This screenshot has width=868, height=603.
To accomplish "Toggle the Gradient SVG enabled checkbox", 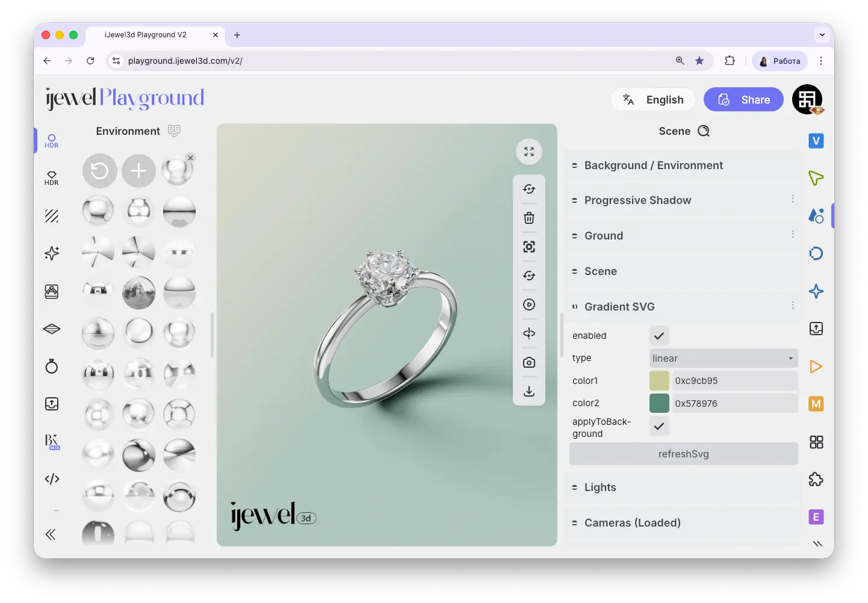I will (659, 336).
